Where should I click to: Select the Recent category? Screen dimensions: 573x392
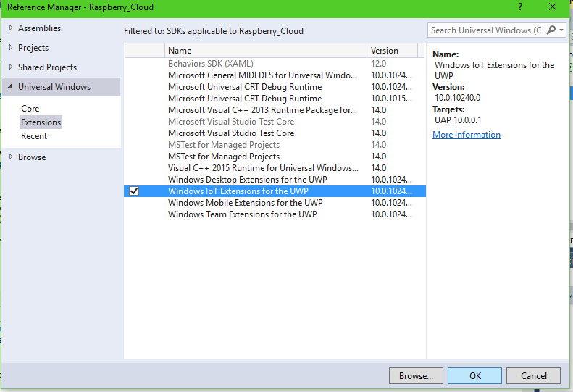[x=34, y=136]
